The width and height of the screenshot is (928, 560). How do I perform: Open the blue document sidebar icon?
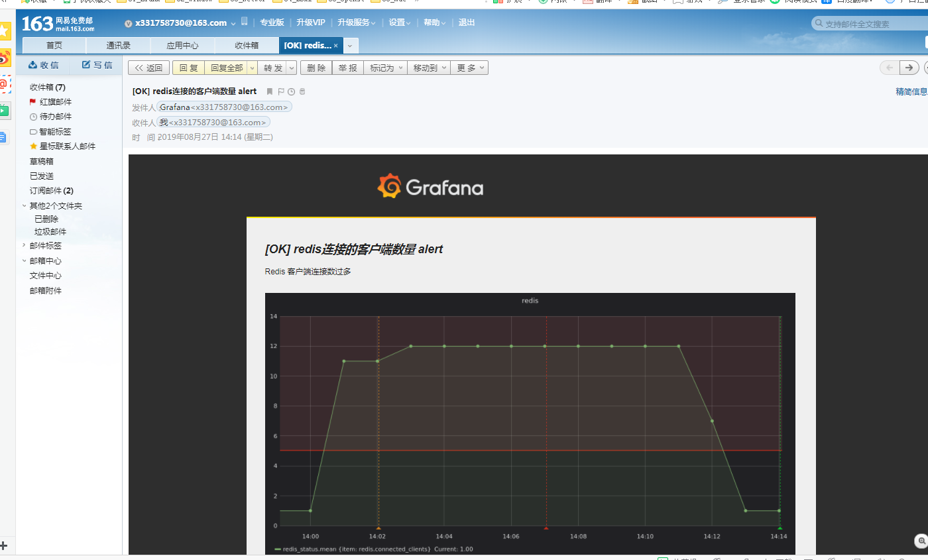point(3,137)
